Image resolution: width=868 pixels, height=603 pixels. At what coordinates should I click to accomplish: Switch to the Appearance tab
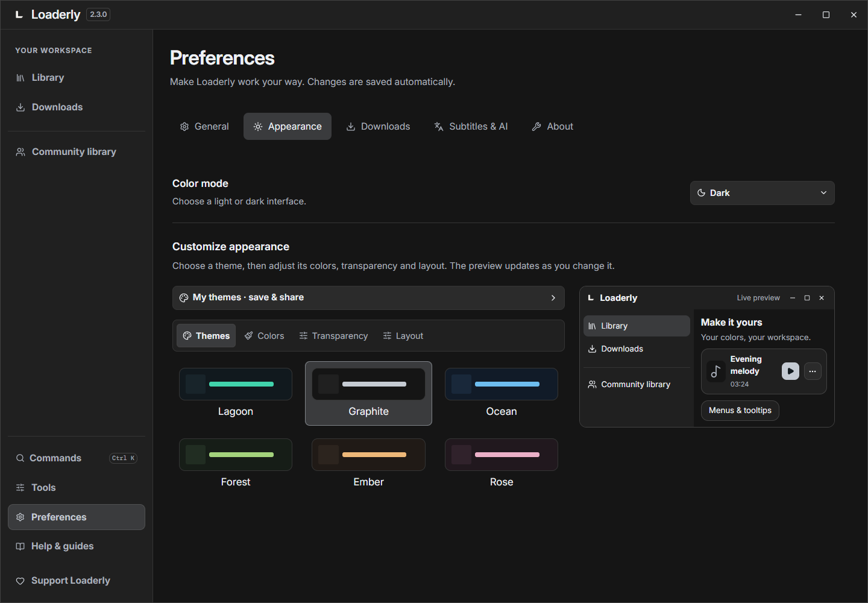coord(288,127)
